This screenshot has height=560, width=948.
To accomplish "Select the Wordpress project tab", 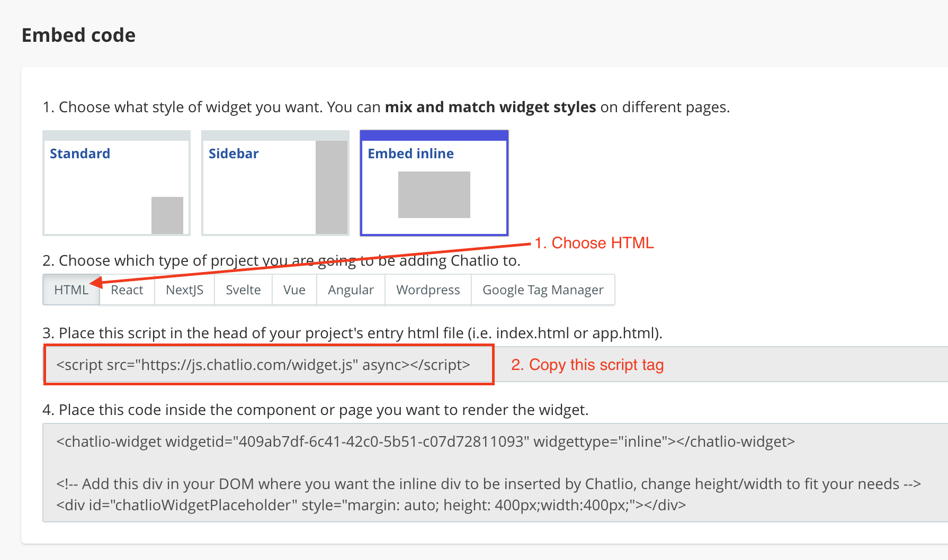I will coord(428,290).
